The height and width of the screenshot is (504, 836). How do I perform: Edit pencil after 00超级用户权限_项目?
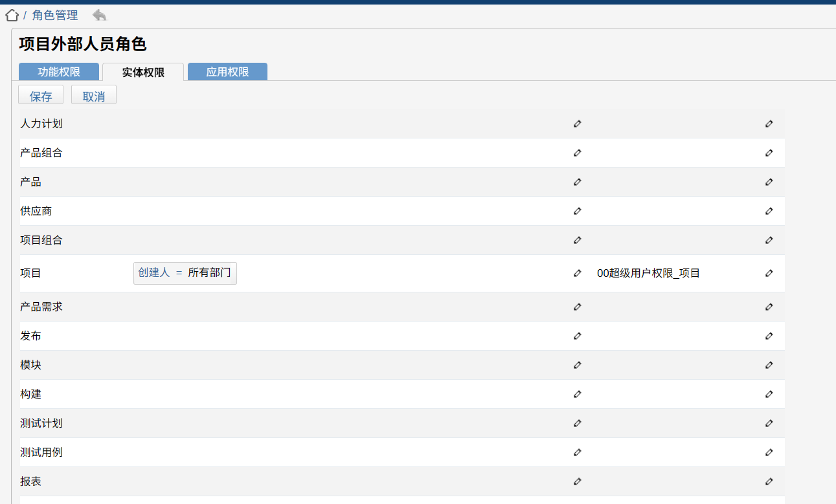click(769, 274)
